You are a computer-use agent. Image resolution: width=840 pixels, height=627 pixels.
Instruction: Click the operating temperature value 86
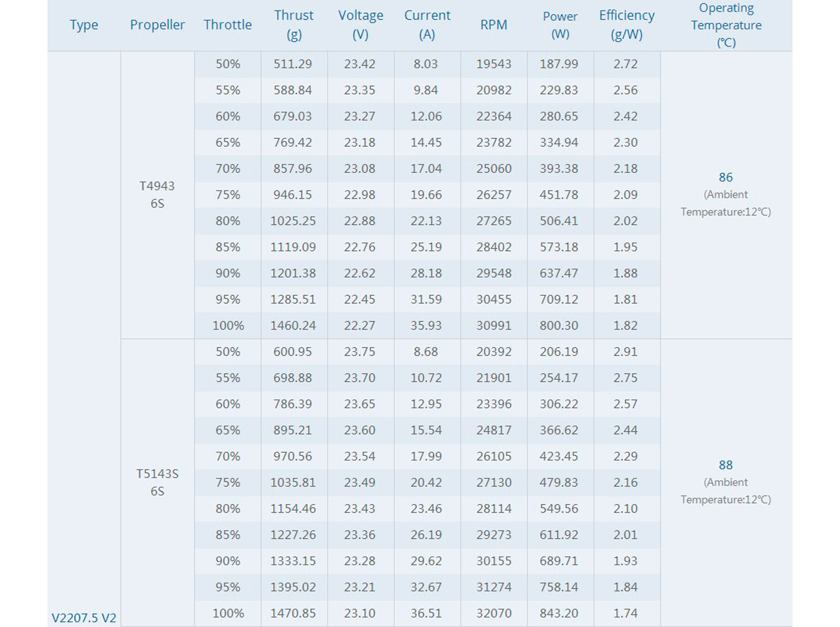[x=725, y=177]
